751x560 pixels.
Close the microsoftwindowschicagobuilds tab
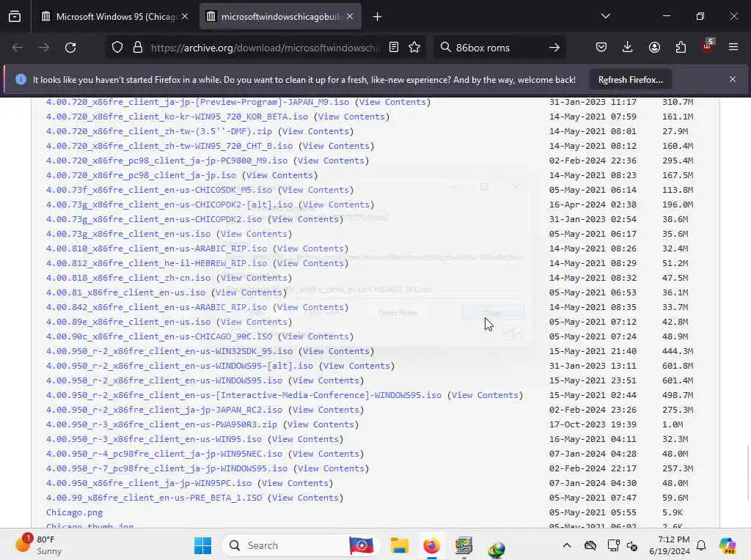350,17
